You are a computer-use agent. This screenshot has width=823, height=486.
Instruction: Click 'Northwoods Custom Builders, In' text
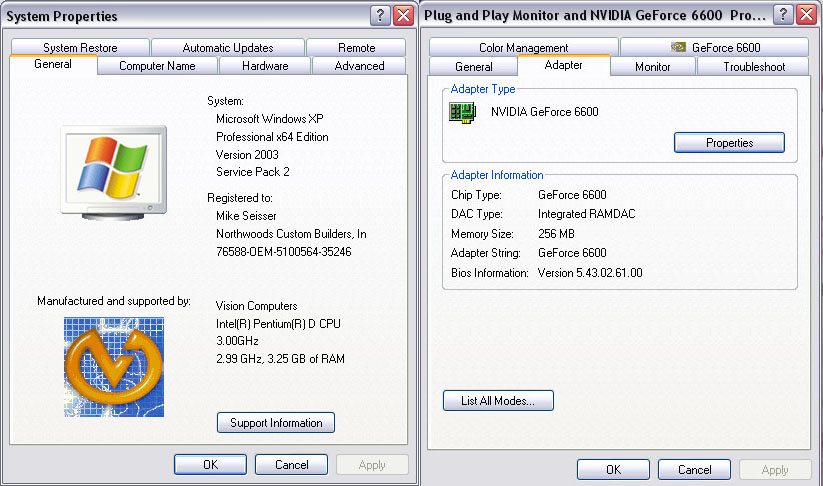291,234
